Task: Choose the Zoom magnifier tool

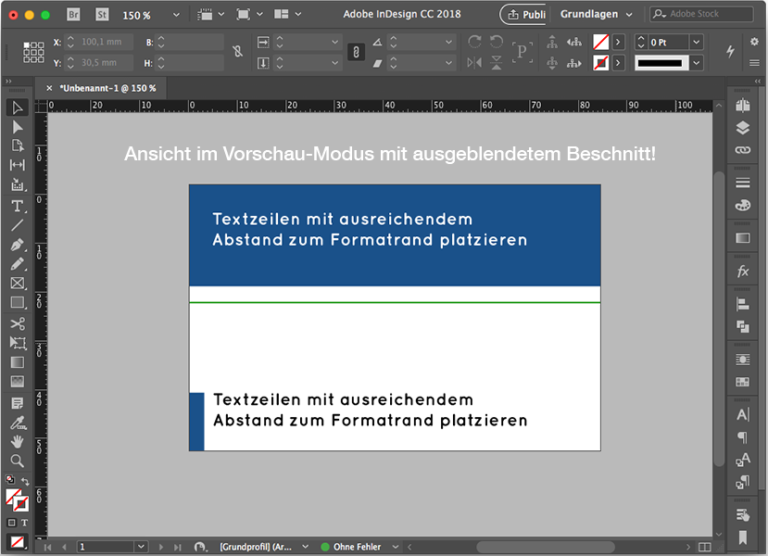Action: pyautogui.click(x=17, y=461)
